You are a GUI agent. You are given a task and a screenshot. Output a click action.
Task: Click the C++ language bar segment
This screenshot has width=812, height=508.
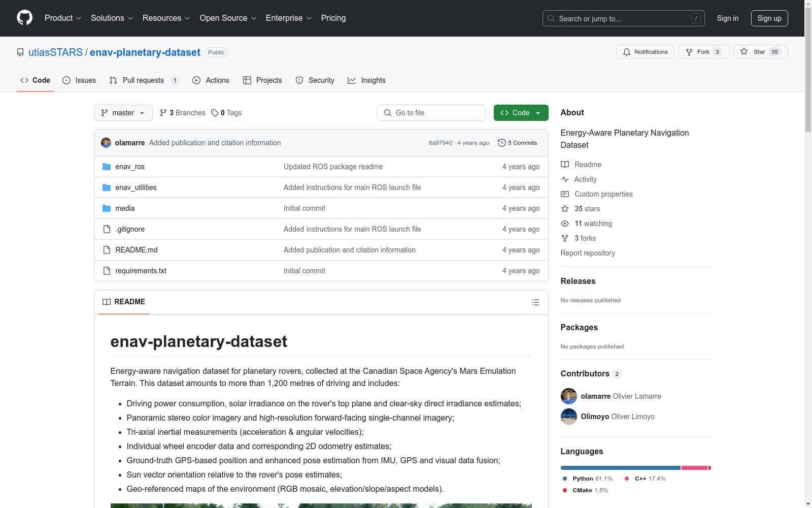pyautogui.click(x=695, y=468)
